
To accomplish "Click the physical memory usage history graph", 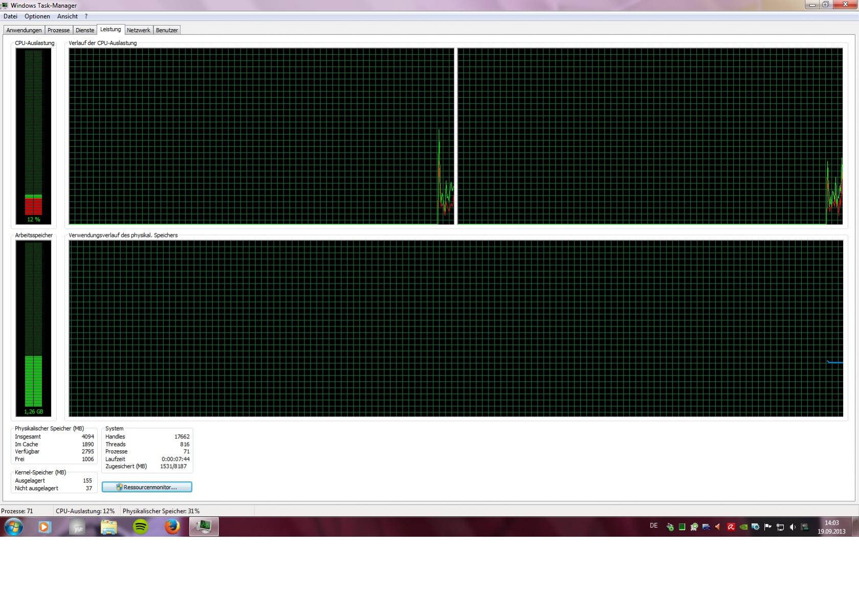I will coord(456,328).
